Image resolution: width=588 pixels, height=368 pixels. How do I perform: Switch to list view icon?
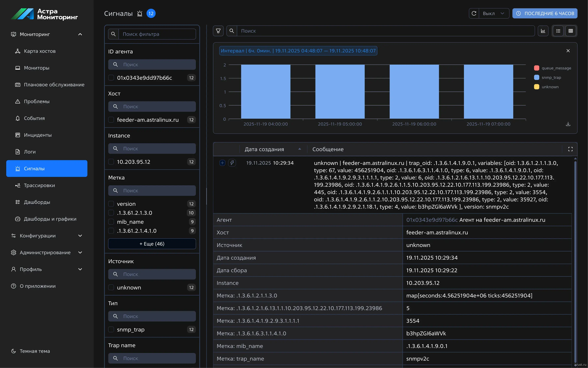[558, 31]
